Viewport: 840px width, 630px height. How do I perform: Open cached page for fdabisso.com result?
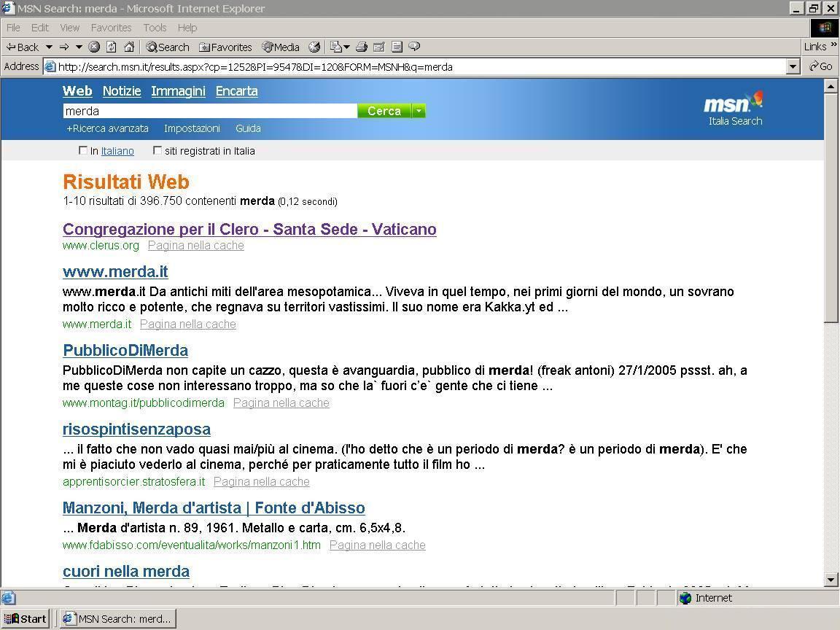coord(378,545)
